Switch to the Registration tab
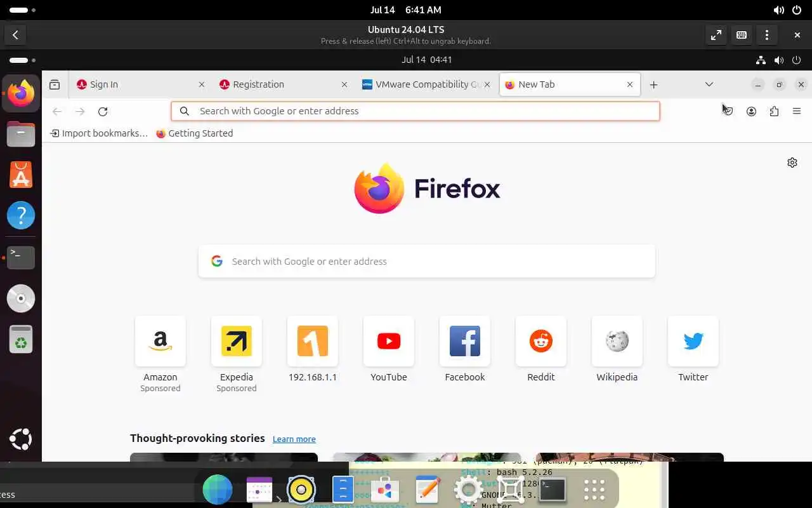Viewport: 812px width, 508px height. tap(283, 84)
